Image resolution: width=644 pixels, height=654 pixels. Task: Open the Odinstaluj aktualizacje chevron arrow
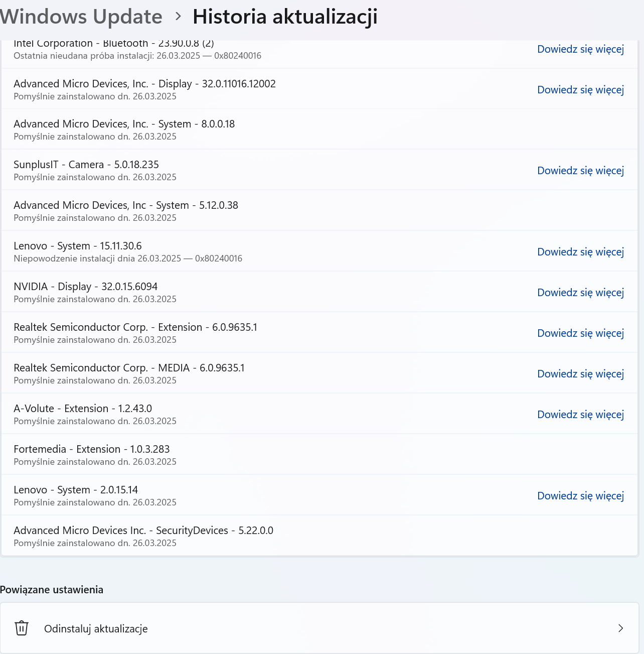point(620,628)
